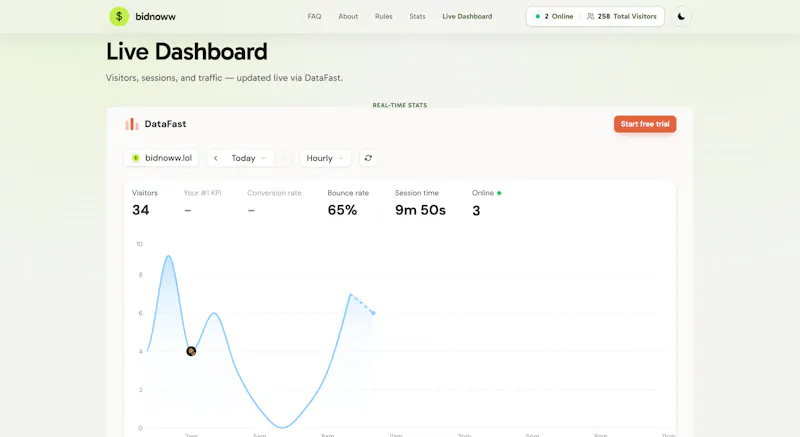800x437 pixels.
Task: Open the Stats page
Action: coord(417,16)
